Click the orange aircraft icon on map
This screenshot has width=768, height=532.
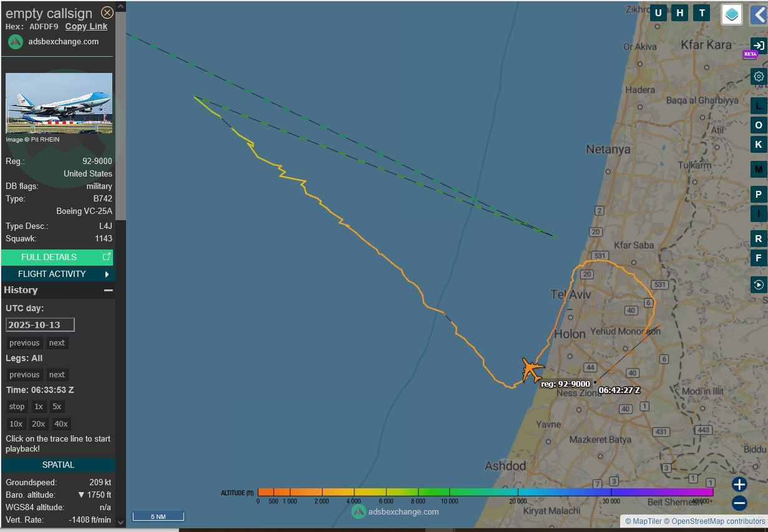(x=532, y=369)
